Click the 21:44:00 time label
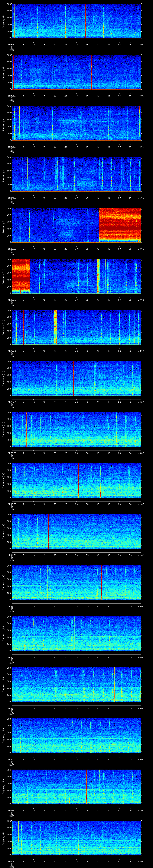Viewport: 153px width, 868px height. click(12, 708)
